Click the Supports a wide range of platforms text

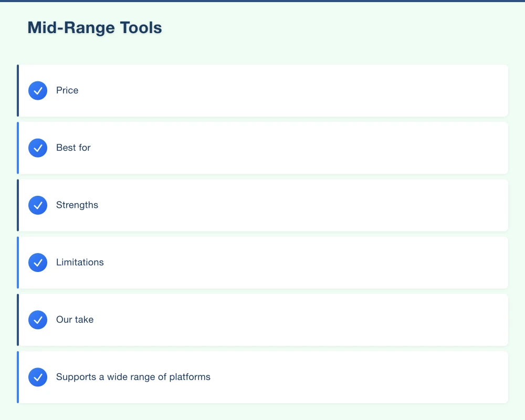click(x=133, y=376)
